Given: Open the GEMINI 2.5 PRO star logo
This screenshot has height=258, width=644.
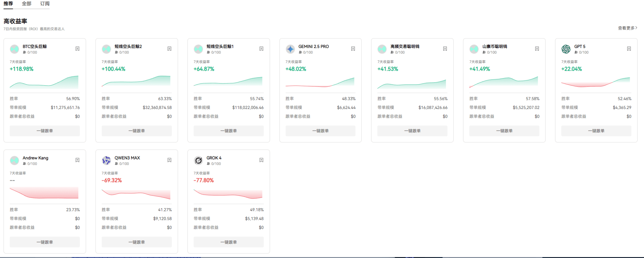Looking at the screenshot, I should click(290, 49).
